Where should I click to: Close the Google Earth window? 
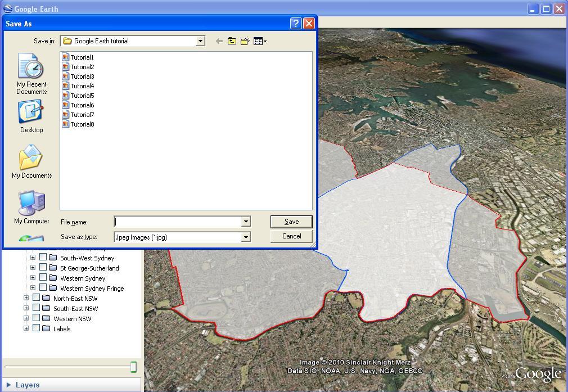[560, 8]
